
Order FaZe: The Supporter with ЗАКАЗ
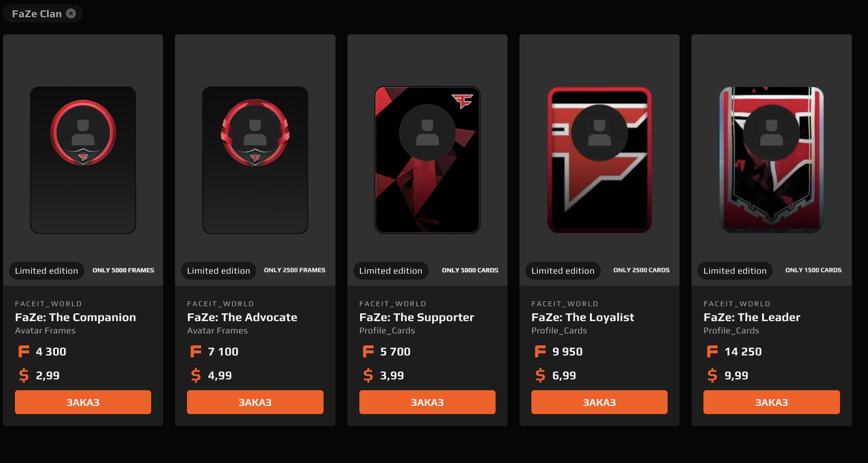[427, 402]
